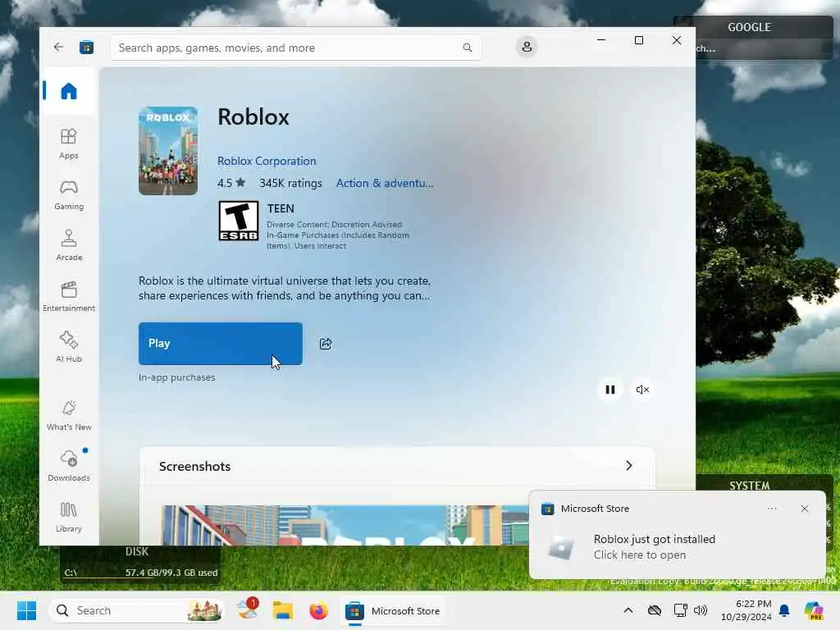Launch Firefox from the taskbar
Image resolution: width=840 pixels, height=630 pixels.
(x=318, y=610)
